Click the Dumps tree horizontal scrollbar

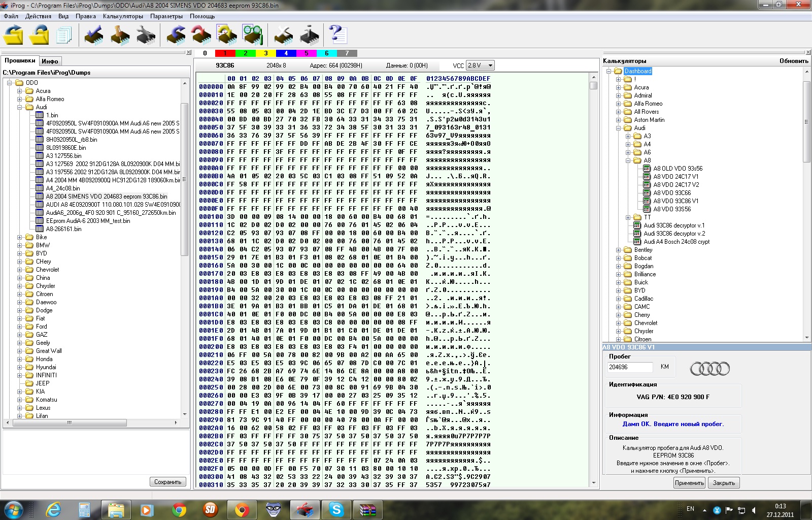tap(92, 422)
